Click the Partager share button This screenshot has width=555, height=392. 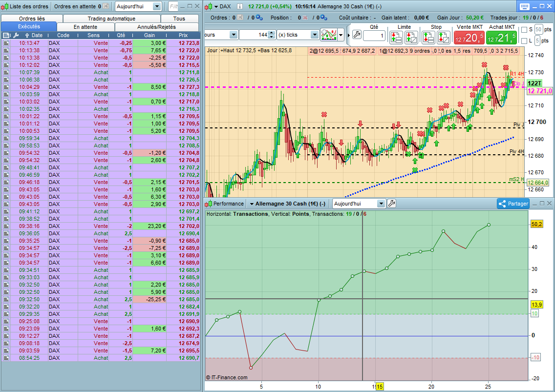click(513, 204)
